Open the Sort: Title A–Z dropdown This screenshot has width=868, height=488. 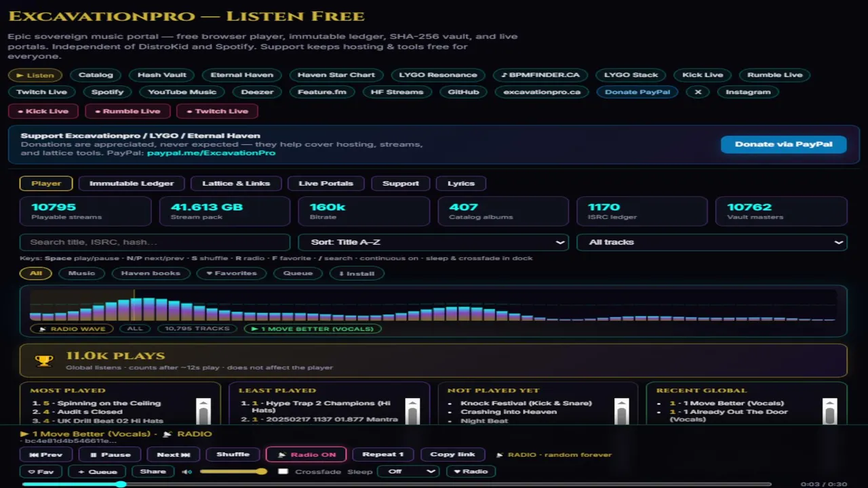(433, 243)
